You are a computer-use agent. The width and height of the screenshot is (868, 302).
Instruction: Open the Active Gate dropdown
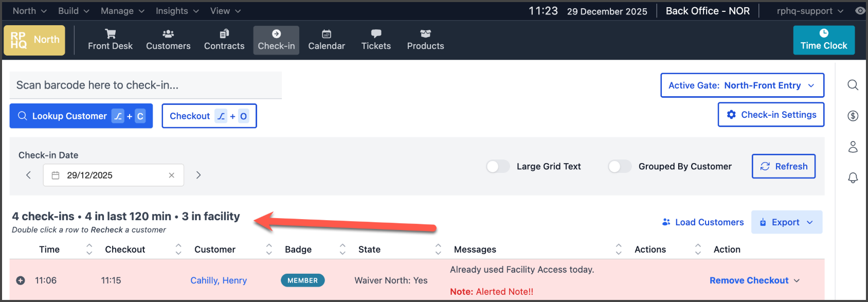tap(742, 85)
